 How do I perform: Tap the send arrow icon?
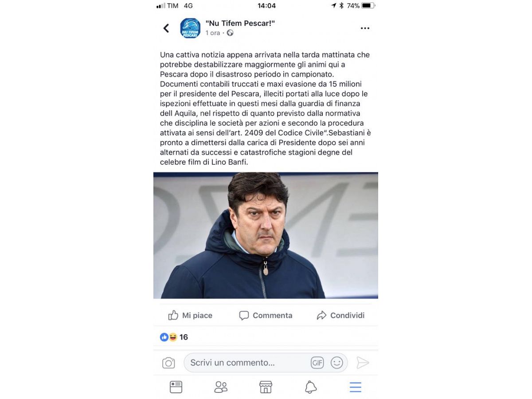tap(363, 363)
